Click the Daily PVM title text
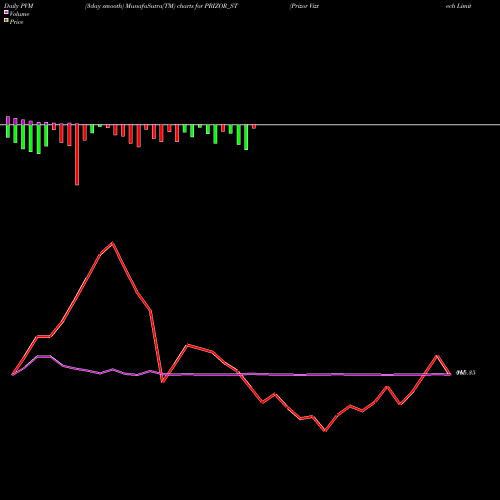The height and width of the screenshot is (500, 500). point(19,6)
